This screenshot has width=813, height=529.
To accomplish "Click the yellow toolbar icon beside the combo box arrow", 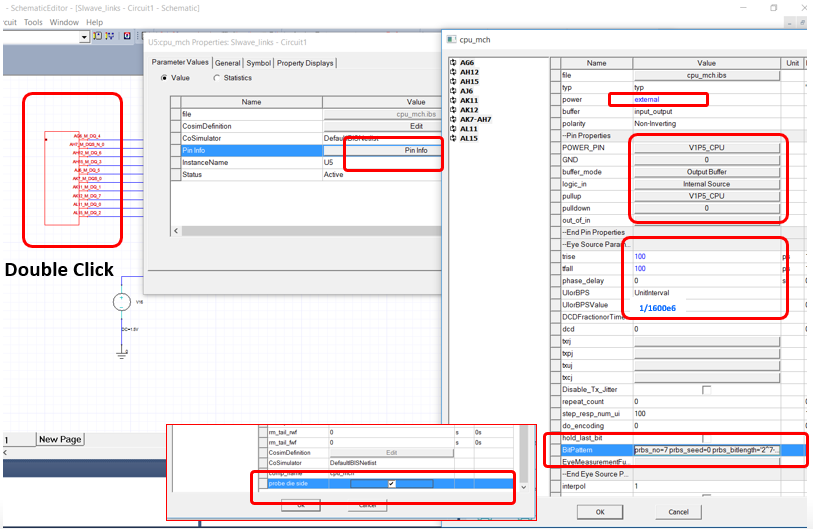I will (97, 36).
